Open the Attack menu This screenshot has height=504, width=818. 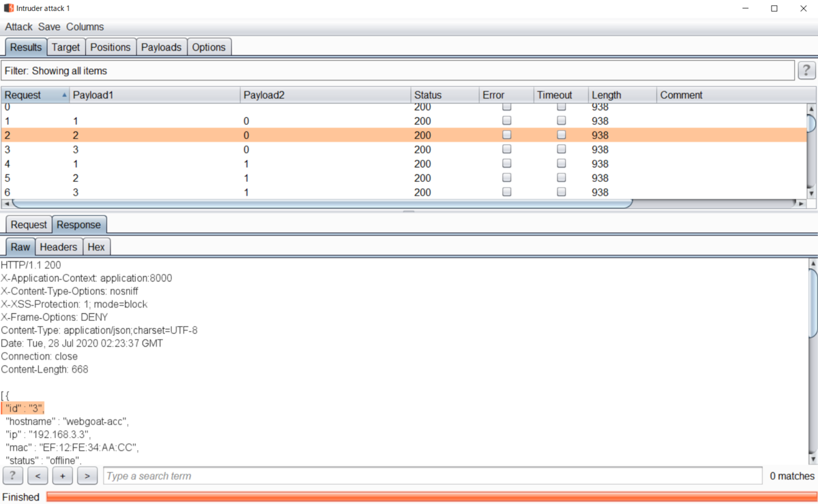point(19,27)
